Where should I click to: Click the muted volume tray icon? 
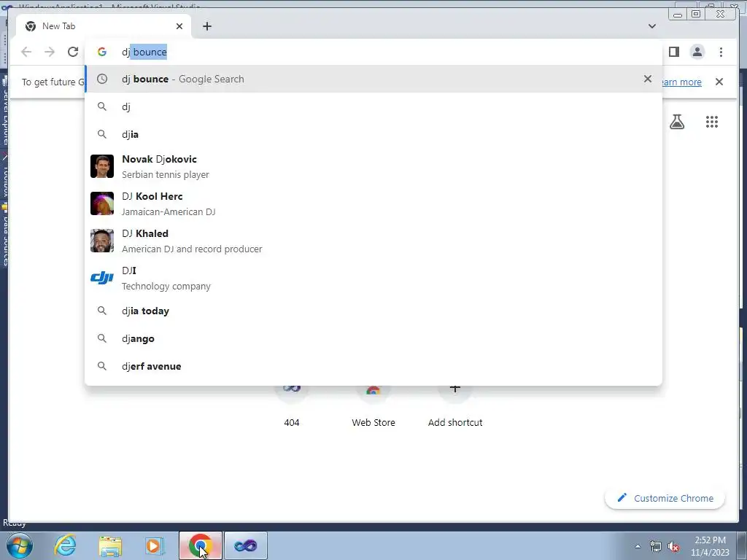(673, 546)
